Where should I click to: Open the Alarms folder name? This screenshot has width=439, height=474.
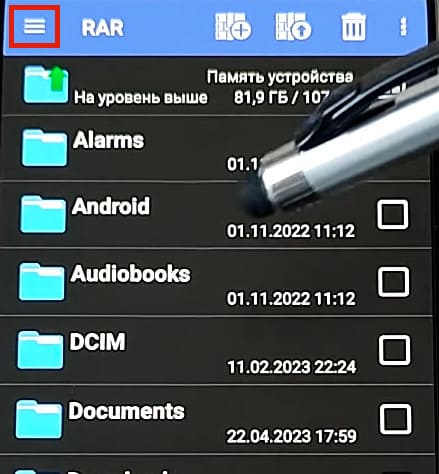tap(108, 140)
